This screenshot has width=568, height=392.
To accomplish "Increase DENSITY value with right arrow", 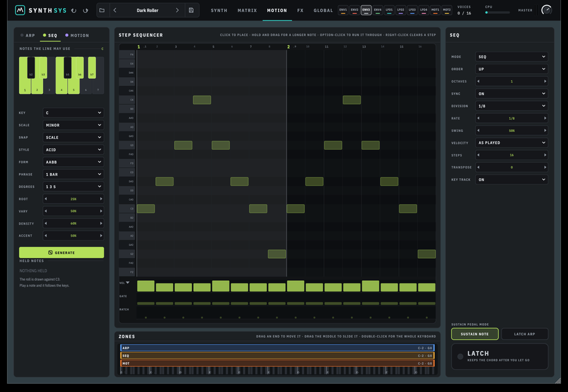I will (x=101, y=223).
